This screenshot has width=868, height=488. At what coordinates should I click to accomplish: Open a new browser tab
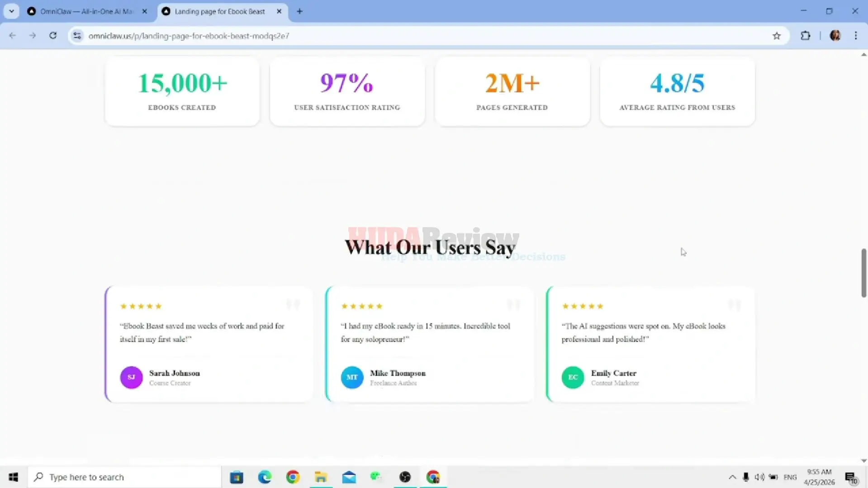click(x=299, y=11)
